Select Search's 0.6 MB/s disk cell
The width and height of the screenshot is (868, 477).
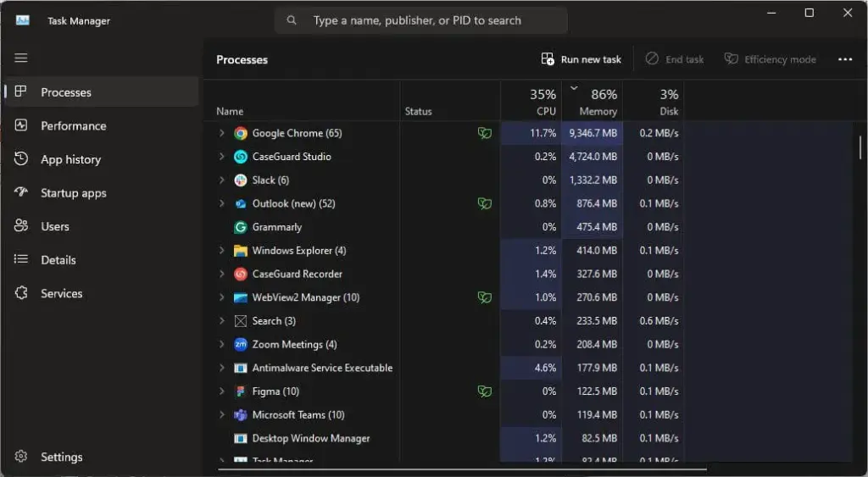(654, 320)
